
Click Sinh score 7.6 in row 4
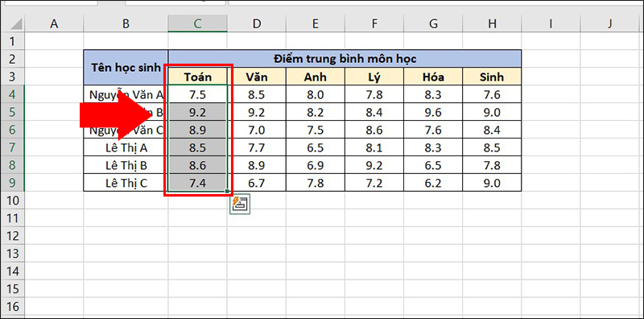492,94
